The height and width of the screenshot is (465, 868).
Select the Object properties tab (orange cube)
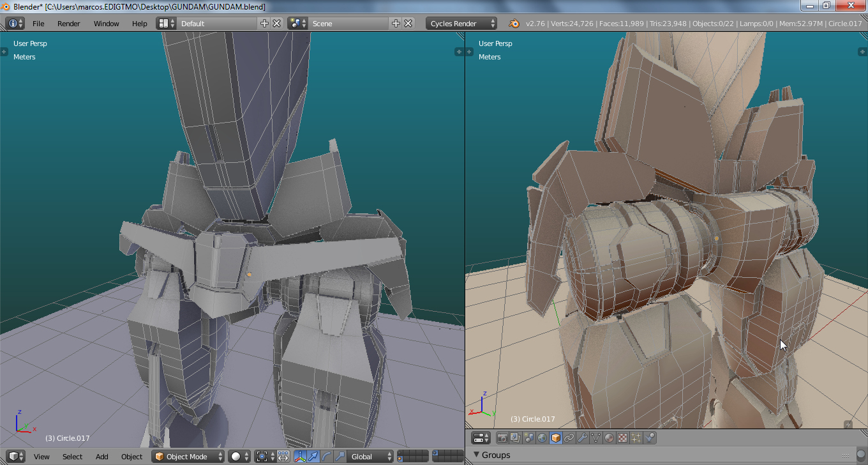pyautogui.click(x=556, y=438)
